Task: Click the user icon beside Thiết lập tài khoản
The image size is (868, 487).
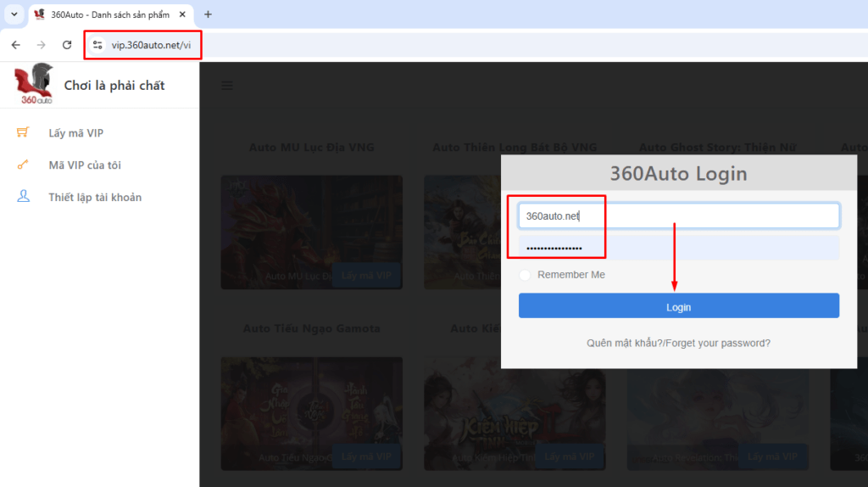Action: pyautogui.click(x=23, y=197)
